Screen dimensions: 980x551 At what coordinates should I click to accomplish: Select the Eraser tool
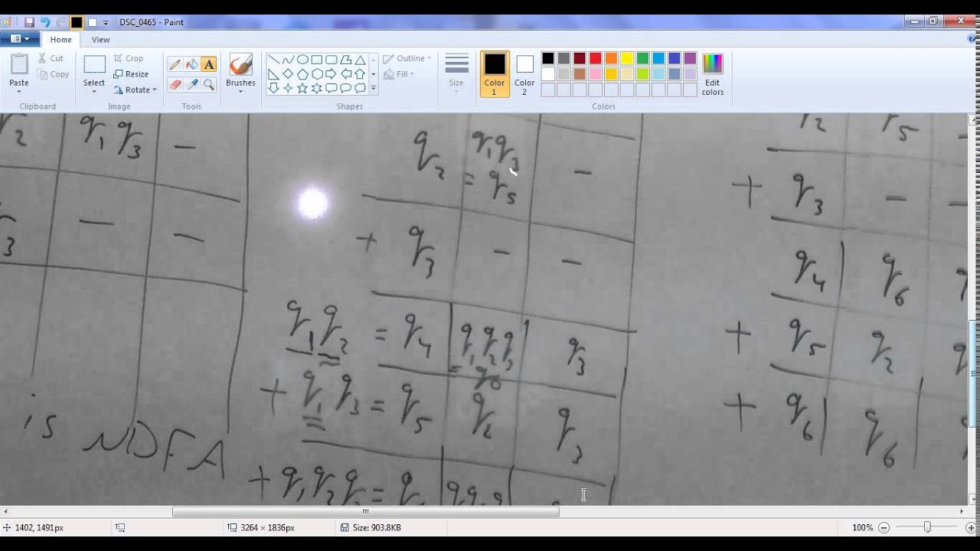pyautogui.click(x=175, y=84)
